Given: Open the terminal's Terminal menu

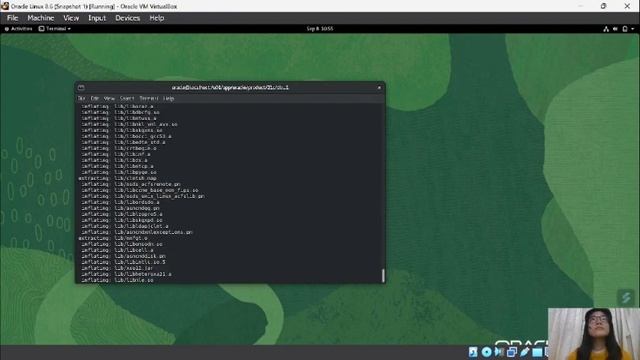Looking at the screenshot, I should tap(149, 98).
